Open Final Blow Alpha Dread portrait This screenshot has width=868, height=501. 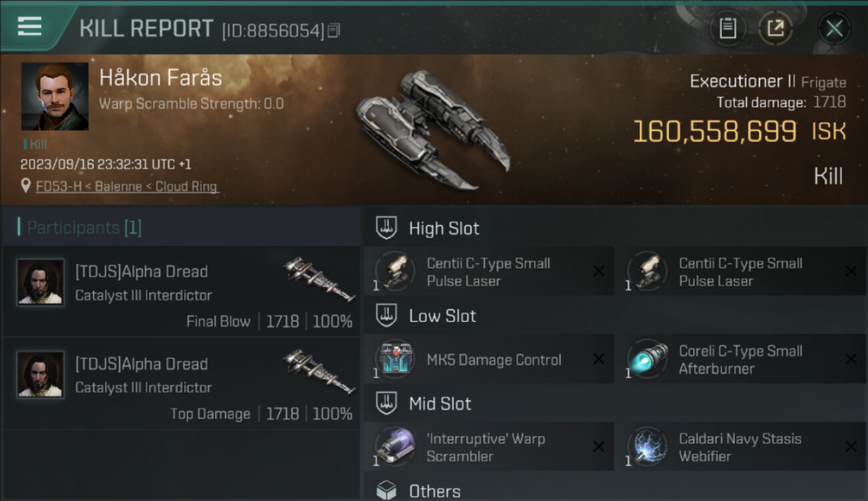(41, 283)
